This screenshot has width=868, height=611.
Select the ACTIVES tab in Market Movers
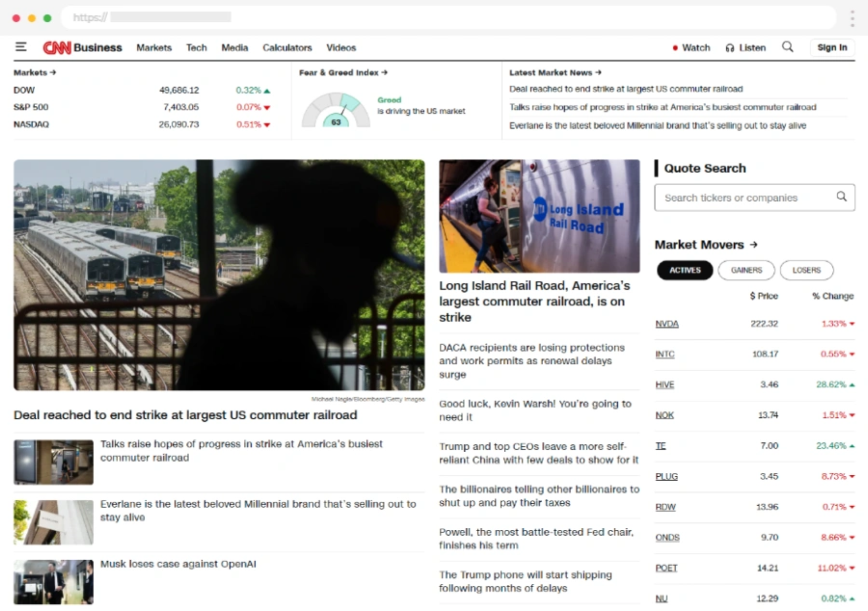click(685, 270)
